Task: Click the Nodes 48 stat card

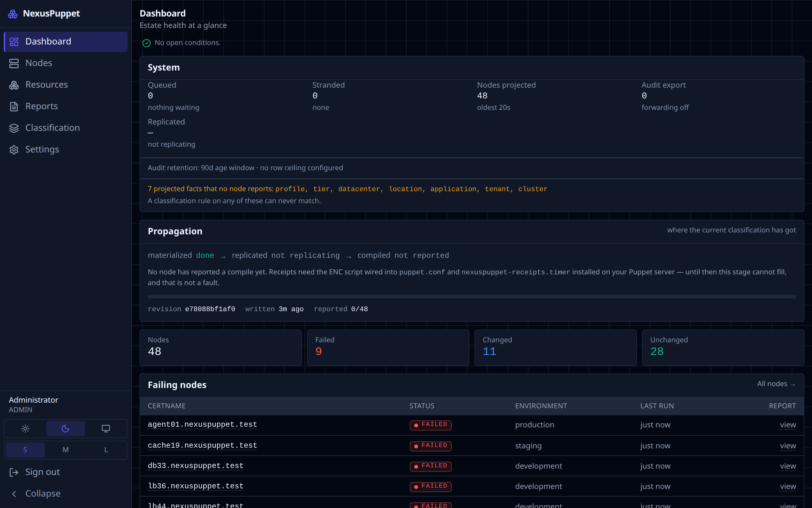Action: (221, 348)
